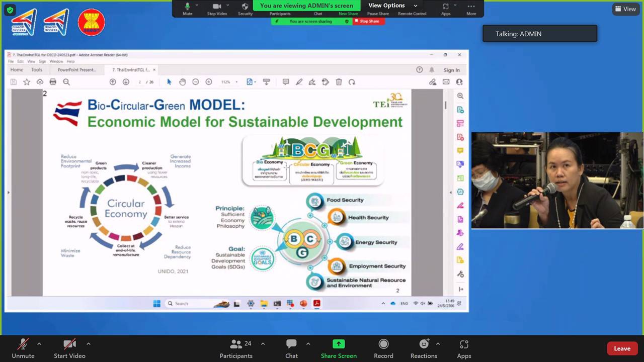Open More options in the shared toolbar

[x=471, y=9]
